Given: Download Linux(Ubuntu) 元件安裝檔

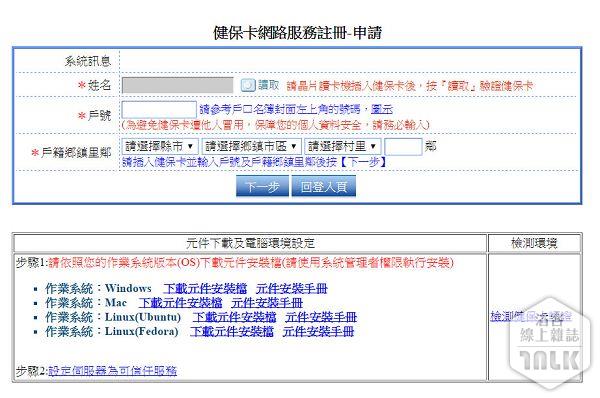Looking at the screenshot, I should [x=234, y=317].
